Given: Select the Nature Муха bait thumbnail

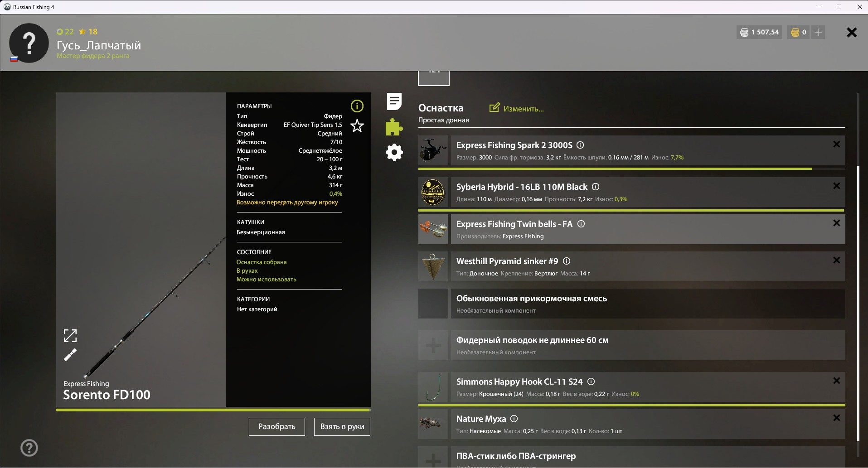Looking at the screenshot, I should pos(433,424).
